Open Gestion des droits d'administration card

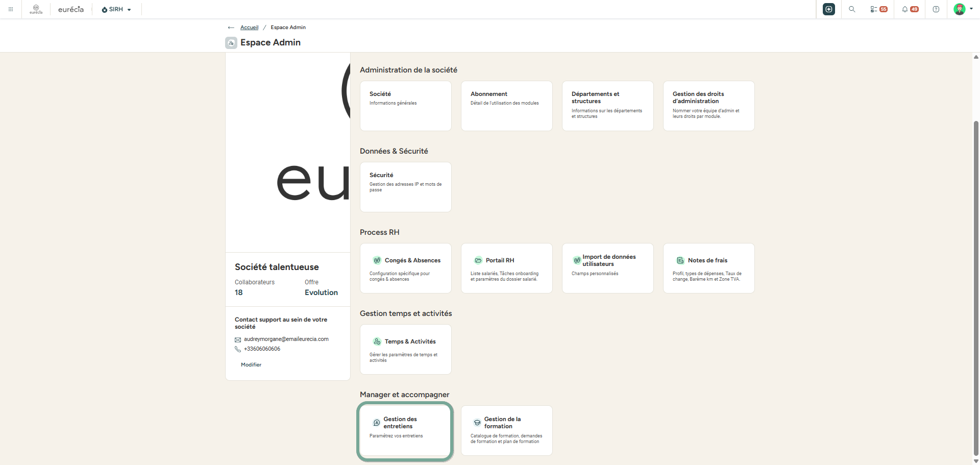click(709, 106)
